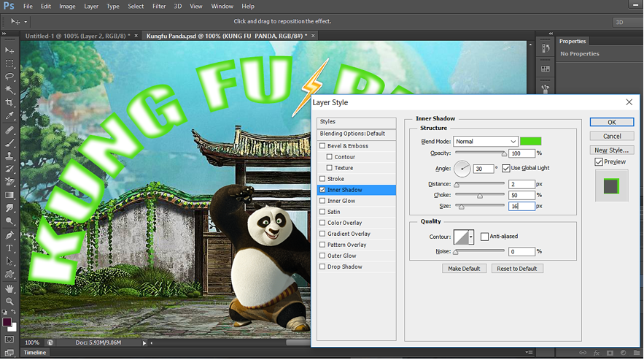Select the Lasso tool
644x360 pixels.
[x=9, y=77]
